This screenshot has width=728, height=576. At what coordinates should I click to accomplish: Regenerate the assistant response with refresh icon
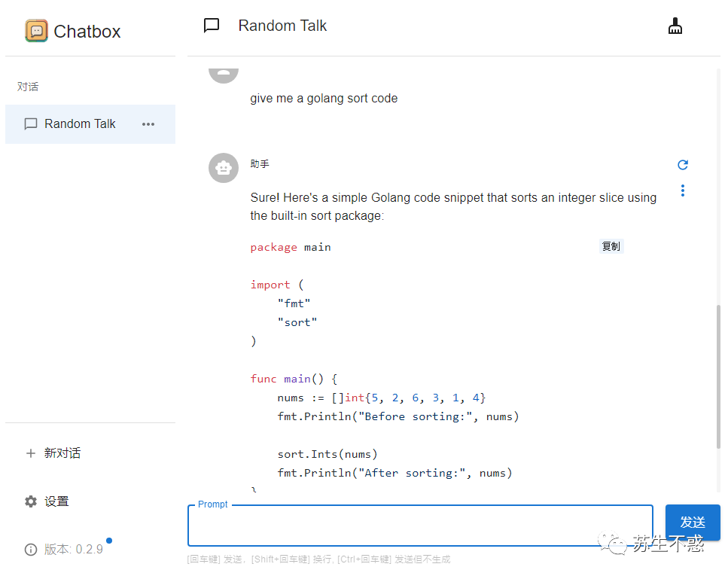[683, 165]
